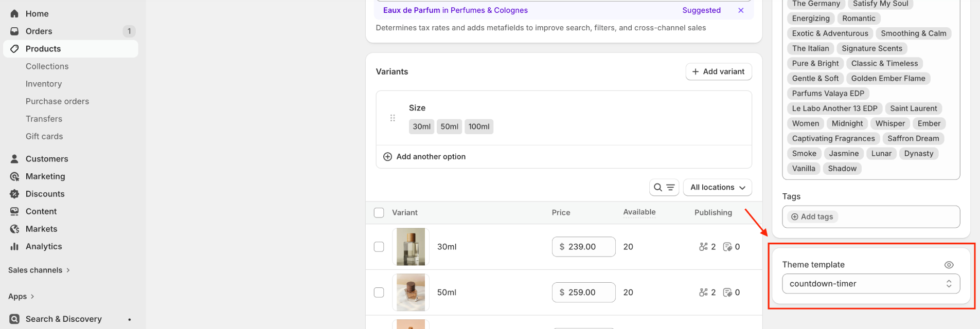This screenshot has height=329, width=980.
Task: Click the Suggested label link
Action: (701, 10)
